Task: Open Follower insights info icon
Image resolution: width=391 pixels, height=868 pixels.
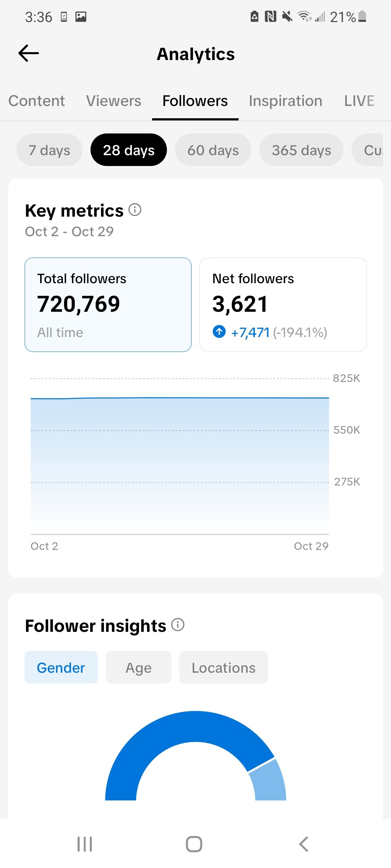Action: tap(178, 625)
